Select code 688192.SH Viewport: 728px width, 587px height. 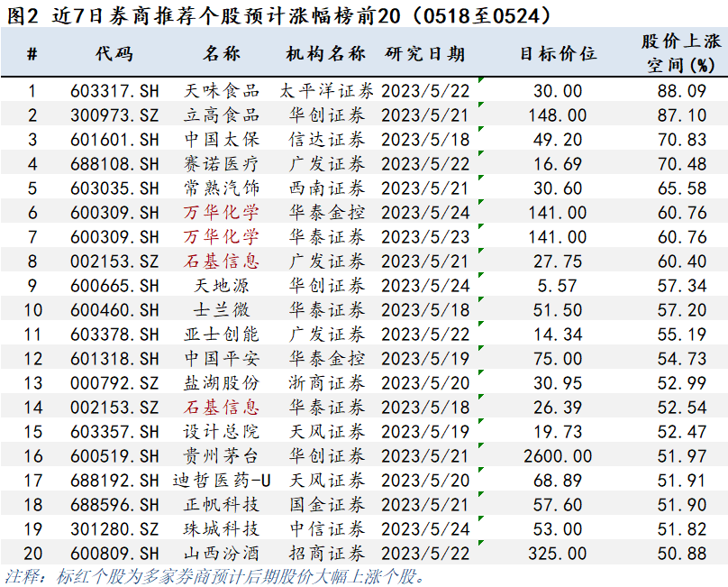[x=114, y=481]
